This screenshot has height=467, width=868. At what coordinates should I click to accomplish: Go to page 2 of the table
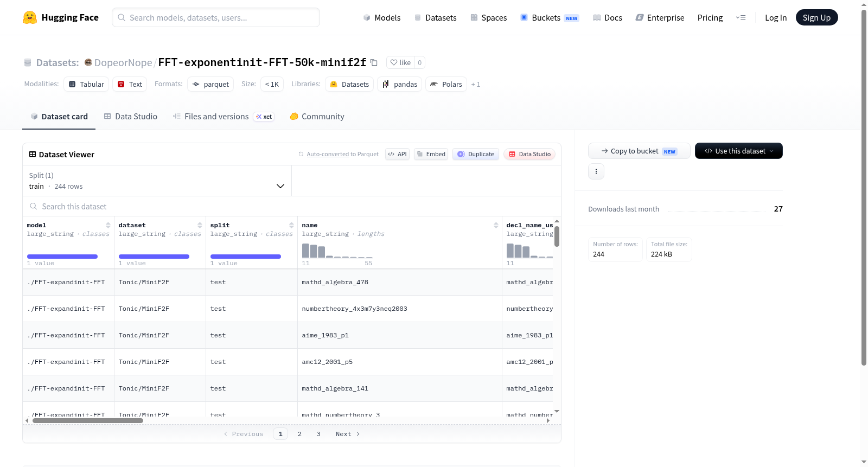pyautogui.click(x=299, y=434)
